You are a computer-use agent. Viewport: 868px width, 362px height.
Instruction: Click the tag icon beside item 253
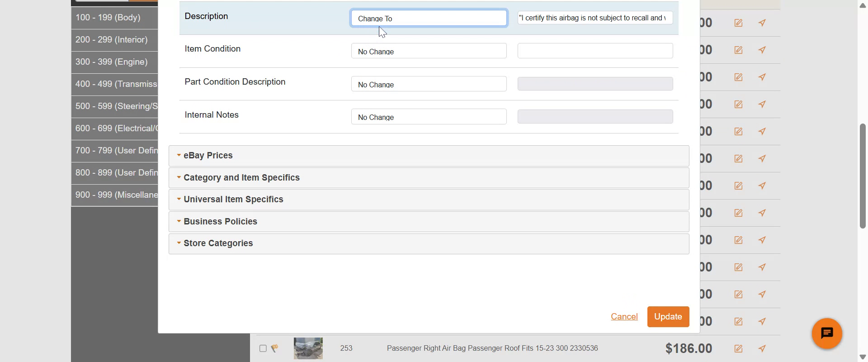[274, 348]
